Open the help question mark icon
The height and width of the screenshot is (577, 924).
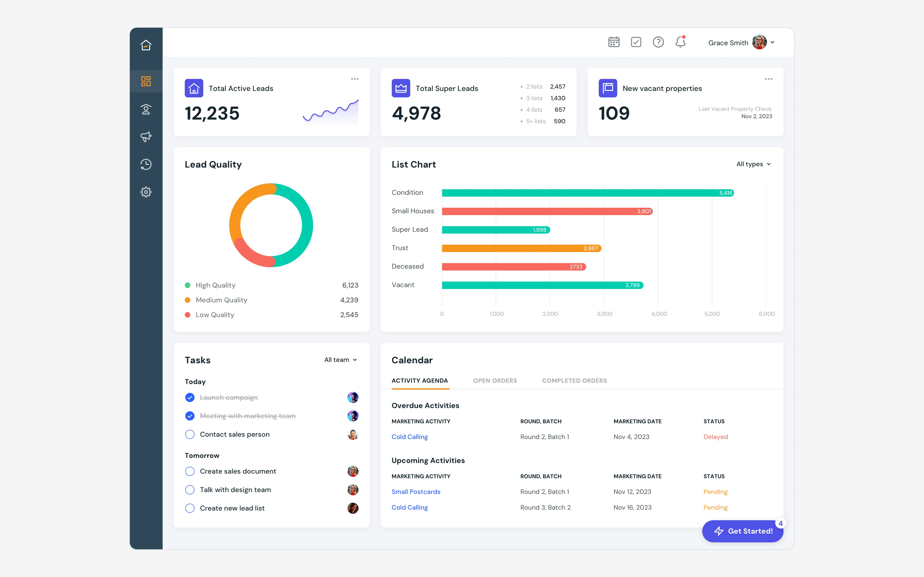(658, 42)
